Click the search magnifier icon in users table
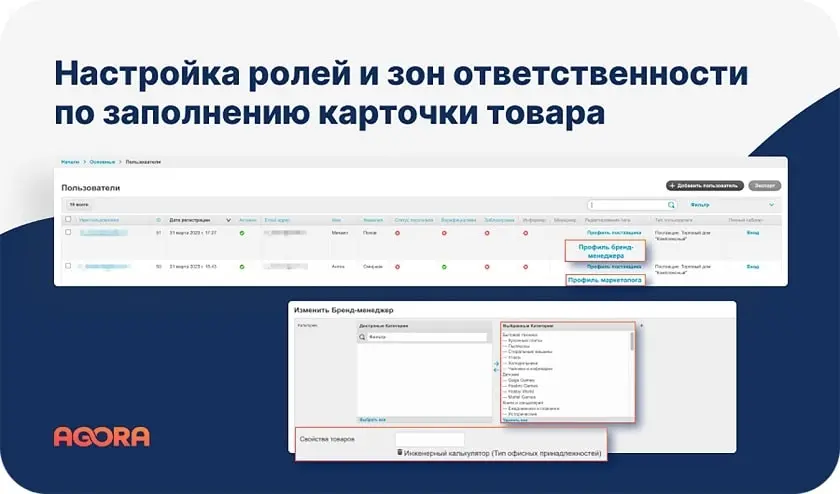The width and height of the screenshot is (840, 494). pos(671,205)
